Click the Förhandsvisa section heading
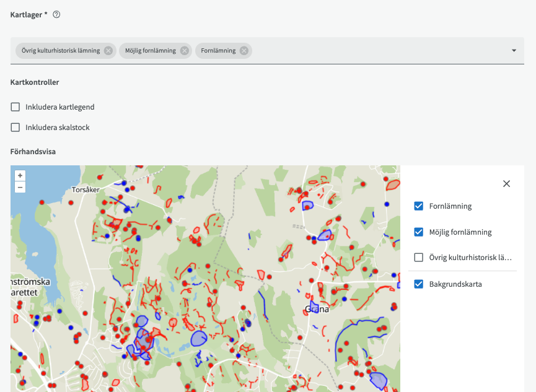Screen dimensions: 536x392 click(33, 151)
